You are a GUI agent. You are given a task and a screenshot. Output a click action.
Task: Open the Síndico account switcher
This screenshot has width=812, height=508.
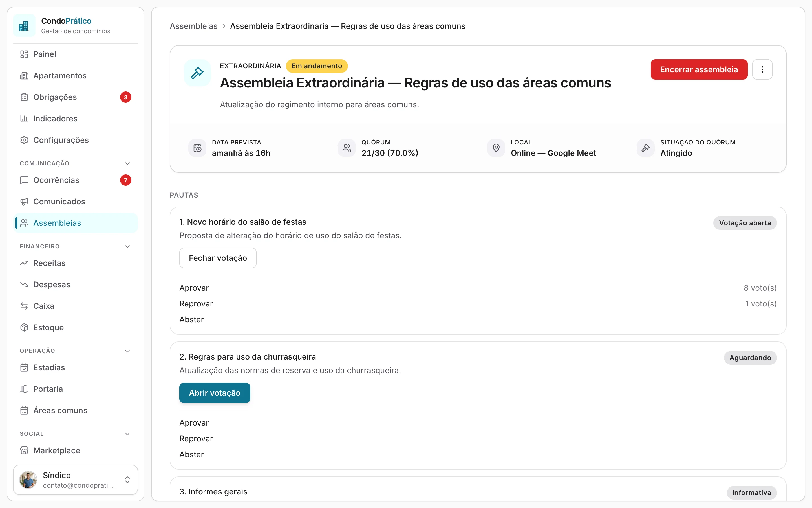click(76, 480)
